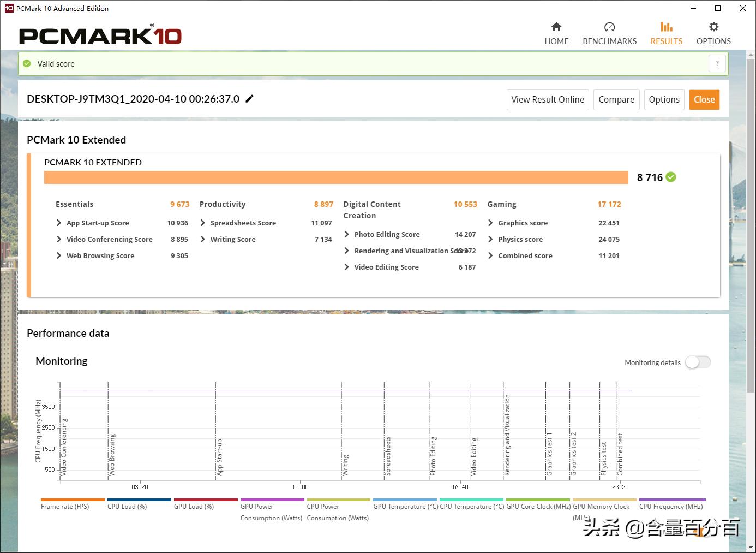
Task: Click the GPU Temperature legend swatch
Action: 405,500
